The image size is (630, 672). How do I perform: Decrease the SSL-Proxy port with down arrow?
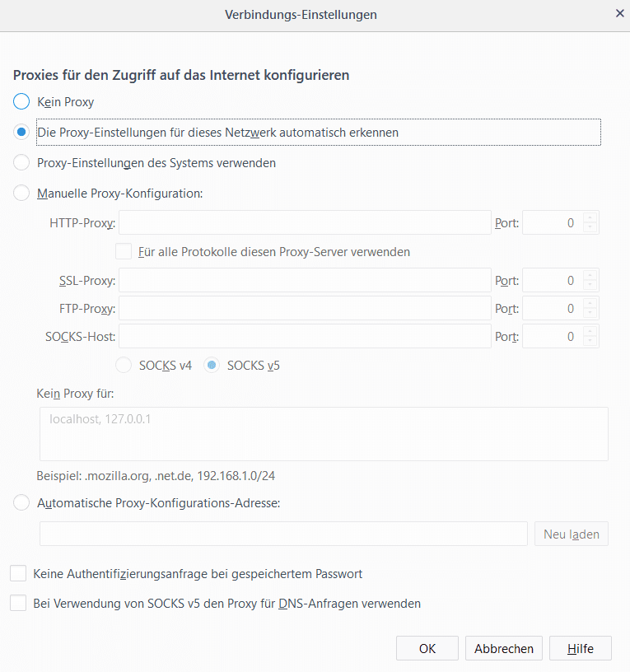click(590, 286)
